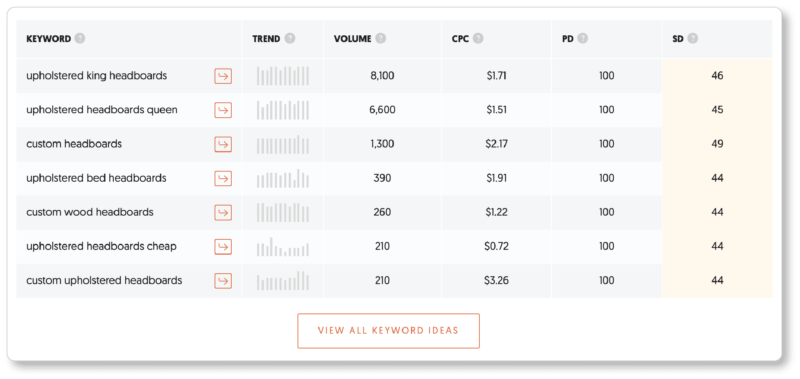Click arrow icon for upholstered headboards cheap
Screen dimensions: 800x379
[223, 246]
